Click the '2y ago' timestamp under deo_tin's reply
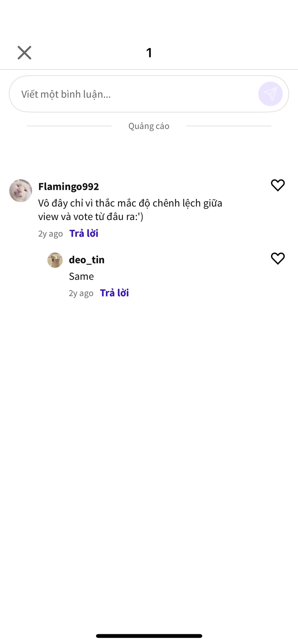Screen dimensions: 298x644 point(81,293)
